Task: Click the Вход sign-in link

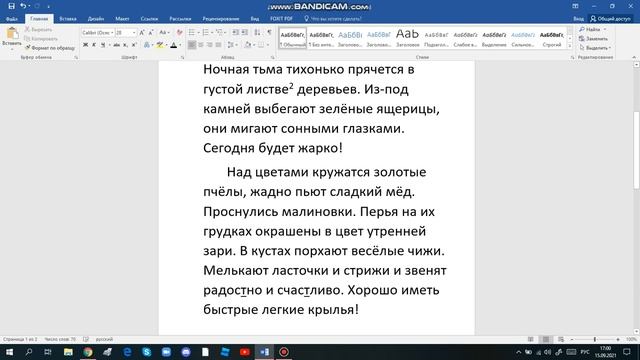Action: pos(578,19)
